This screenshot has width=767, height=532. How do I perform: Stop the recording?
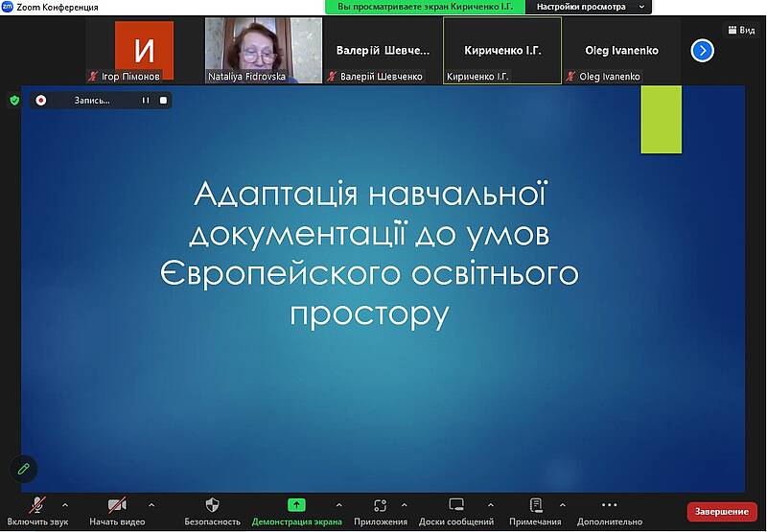[x=163, y=101]
